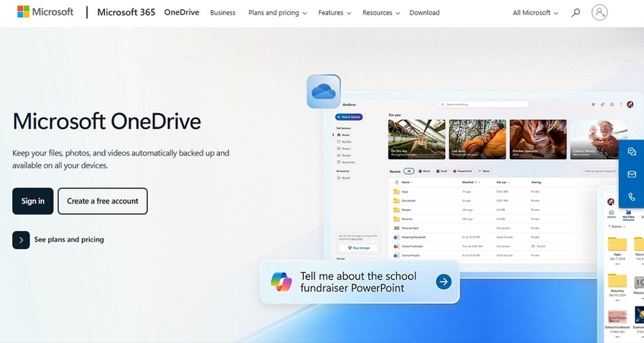Select the PowerPoint filter chip under Recent
The image size is (644, 343).
(x=463, y=171)
